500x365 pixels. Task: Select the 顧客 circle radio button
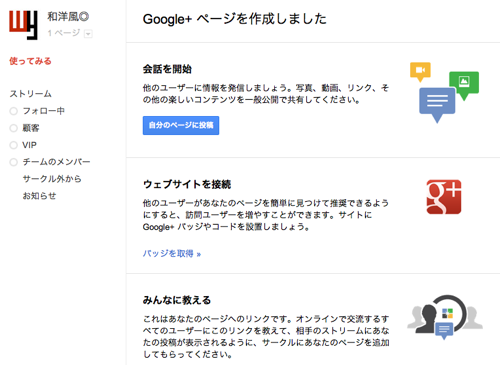click(13, 128)
